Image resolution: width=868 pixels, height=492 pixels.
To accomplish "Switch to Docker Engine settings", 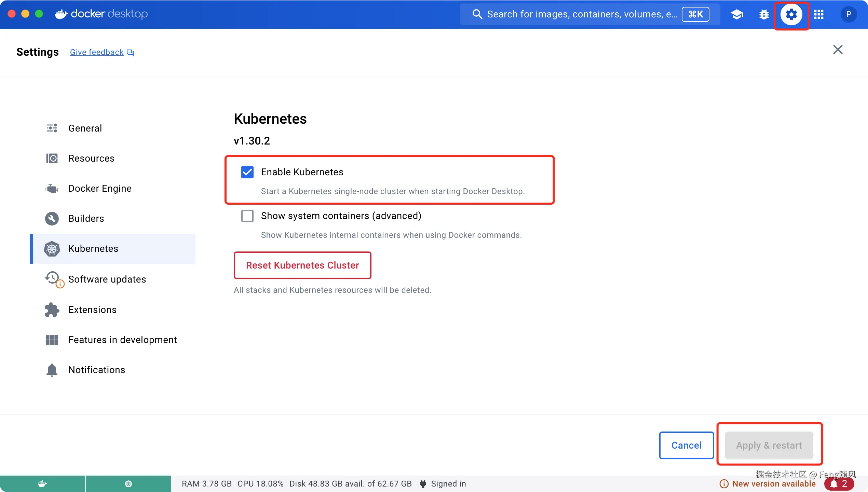I will [99, 188].
